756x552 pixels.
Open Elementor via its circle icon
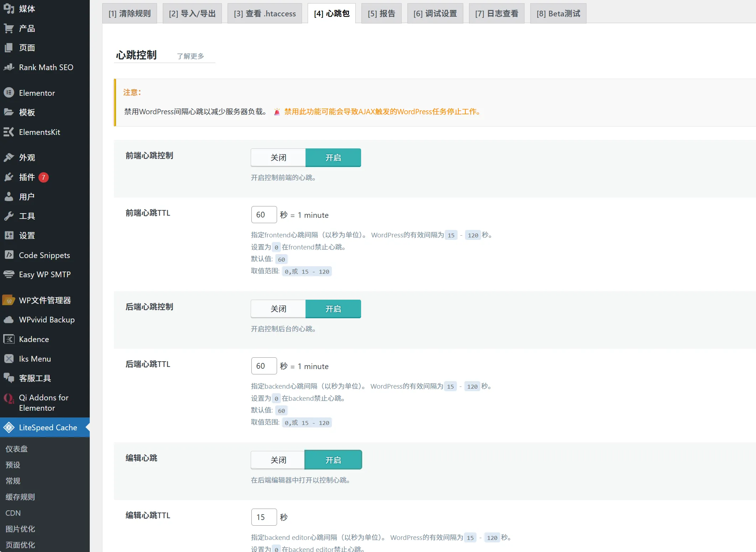(x=9, y=93)
